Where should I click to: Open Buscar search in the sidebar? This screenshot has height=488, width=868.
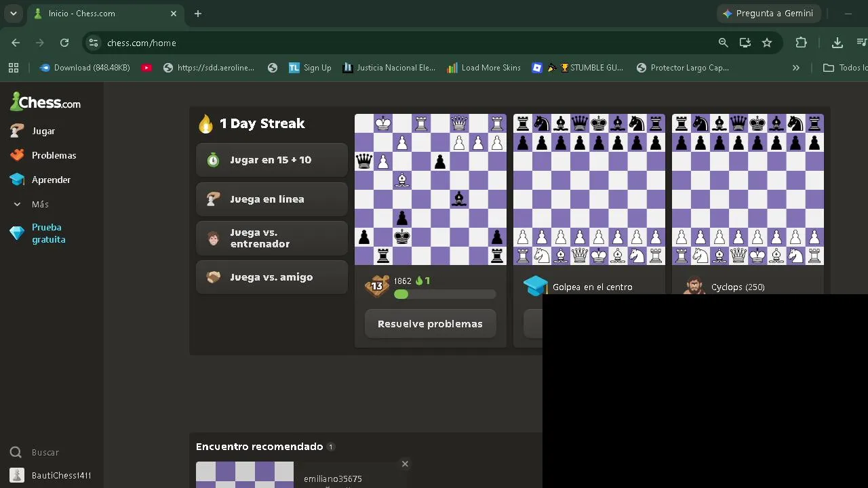tap(45, 452)
